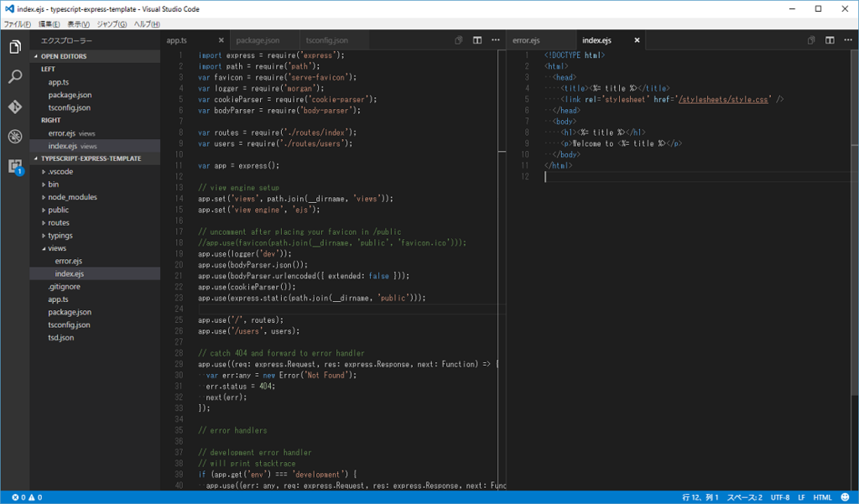Close the app.ts tab
859x504 pixels.
(x=221, y=40)
